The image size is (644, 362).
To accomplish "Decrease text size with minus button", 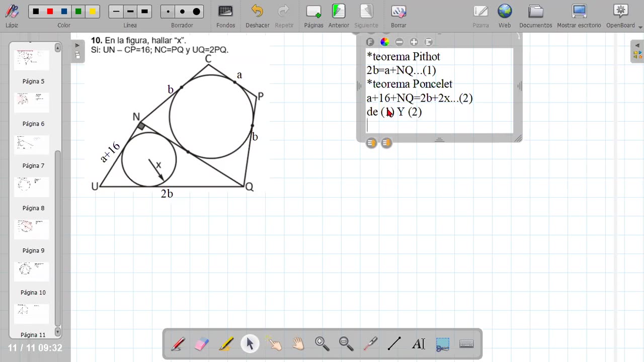I will click(x=399, y=42).
